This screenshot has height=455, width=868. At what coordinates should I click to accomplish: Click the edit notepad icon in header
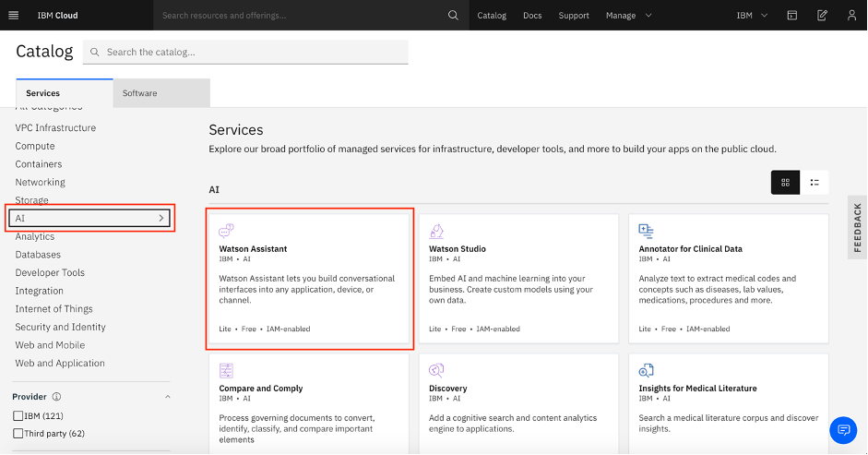[822, 15]
